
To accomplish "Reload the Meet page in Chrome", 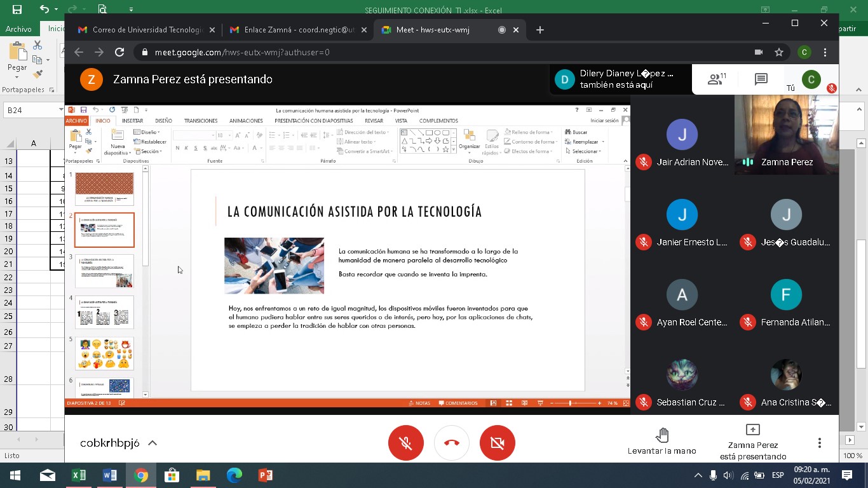I will coord(119,53).
